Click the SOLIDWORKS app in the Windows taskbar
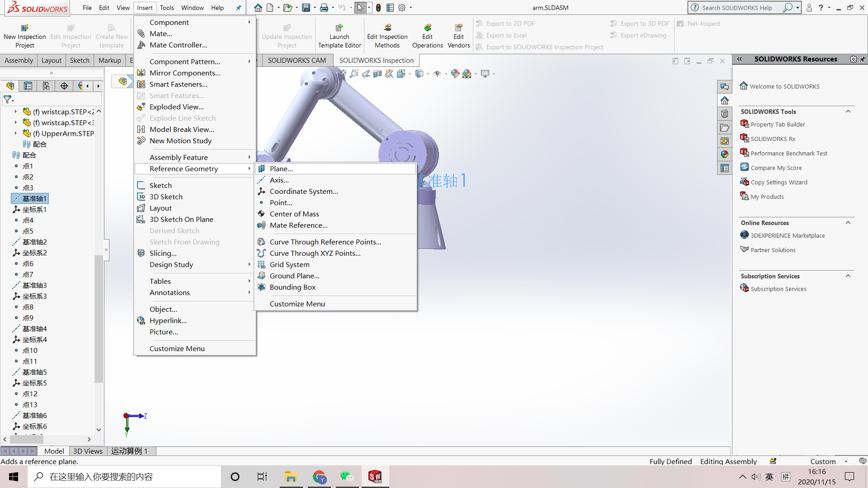Image resolution: width=868 pixels, height=488 pixels. pyautogui.click(x=375, y=477)
